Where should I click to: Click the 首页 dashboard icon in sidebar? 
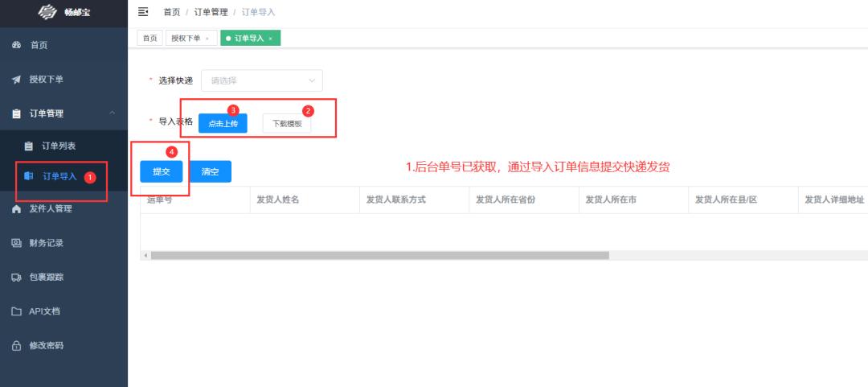coord(16,45)
